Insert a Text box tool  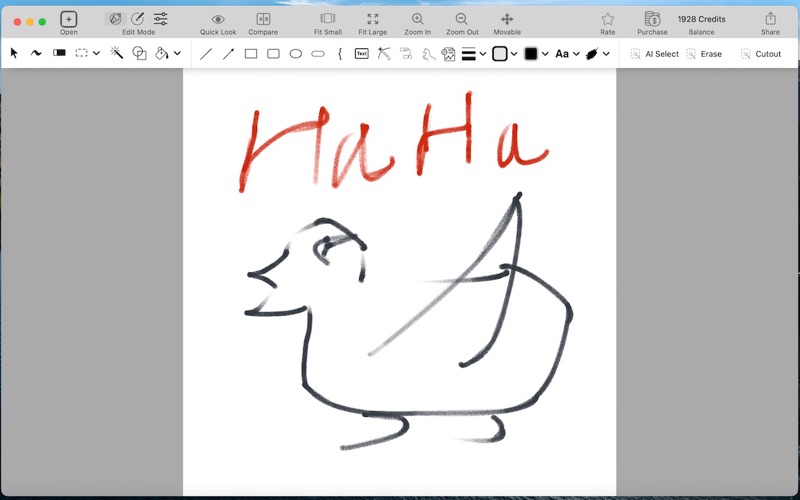click(x=361, y=54)
